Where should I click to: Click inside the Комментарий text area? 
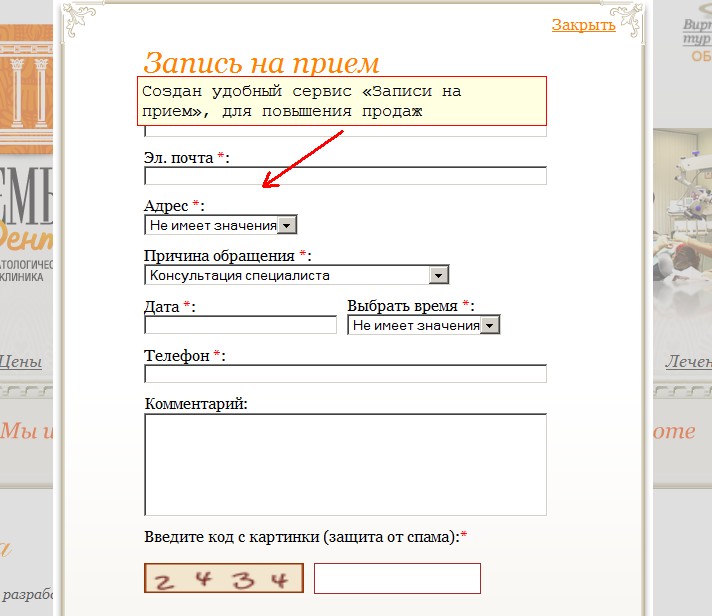345,464
